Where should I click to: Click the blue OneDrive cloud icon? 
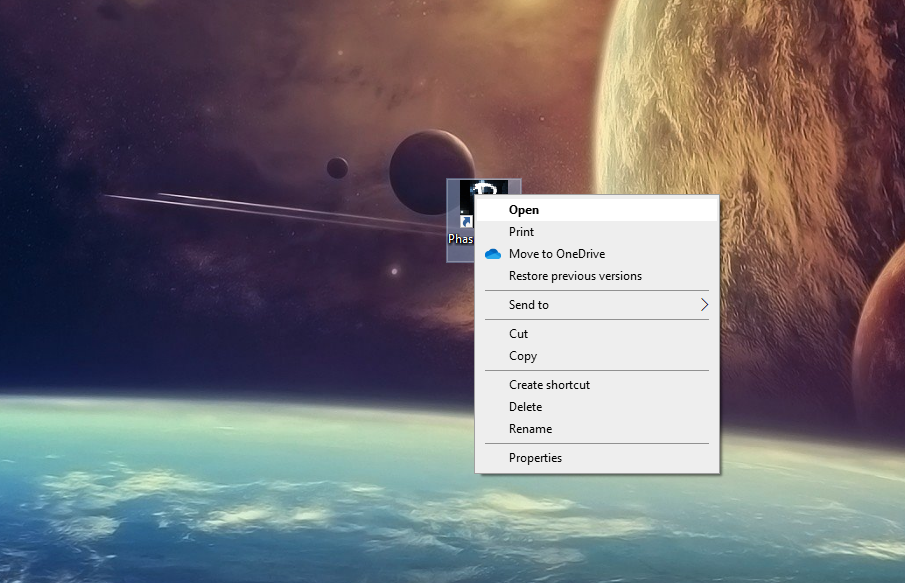click(492, 254)
